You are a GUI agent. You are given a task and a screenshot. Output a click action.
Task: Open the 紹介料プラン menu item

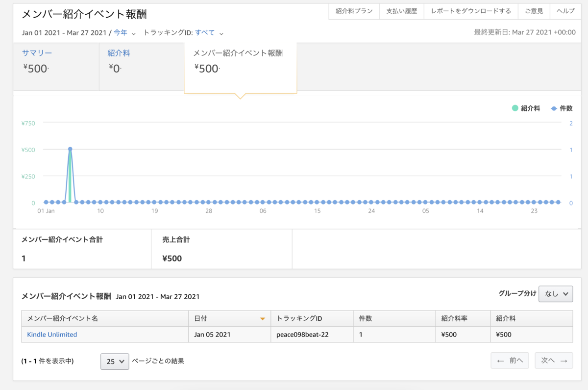click(354, 11)
